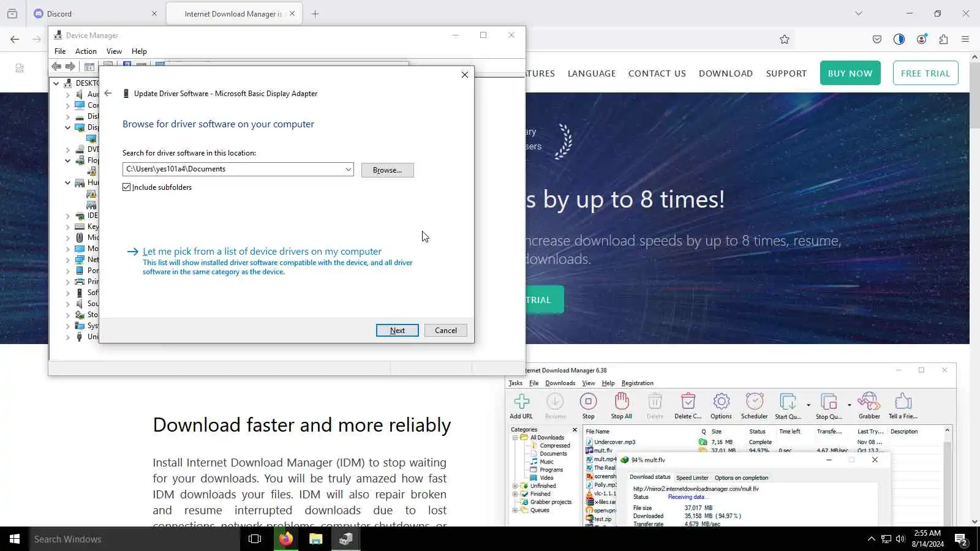Switch to the Discord browser tab
This screenshot has width=980, height=551.
pyautogui.click(x=95, y=13)
